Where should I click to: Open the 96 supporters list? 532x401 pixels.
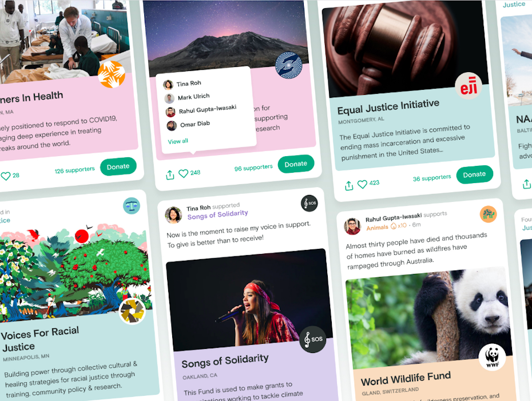253,168
